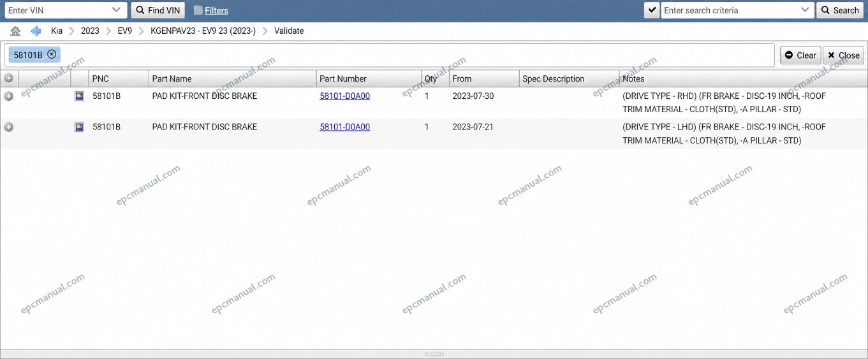The width and height of the screenshot is (868, 359).
Task: Click the Find VIN button
Action: click(158, 10)
